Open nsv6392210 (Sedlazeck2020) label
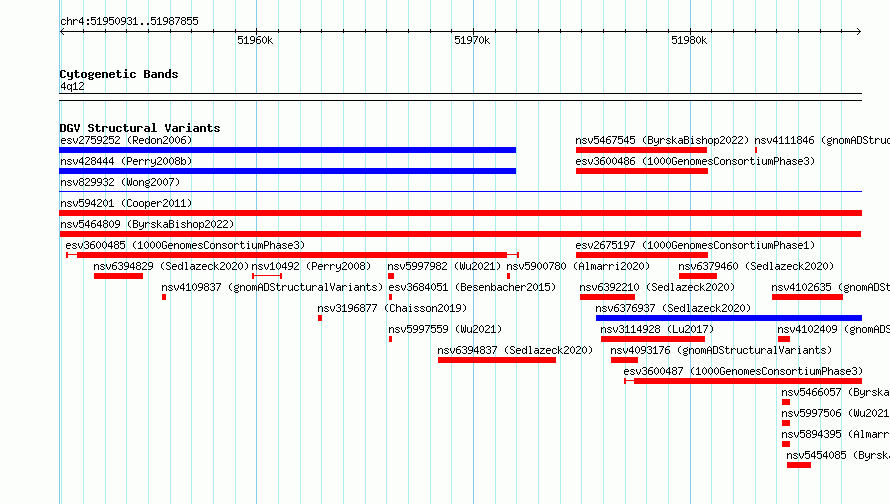This screenshot has width=890, height=504. (657, 287)
